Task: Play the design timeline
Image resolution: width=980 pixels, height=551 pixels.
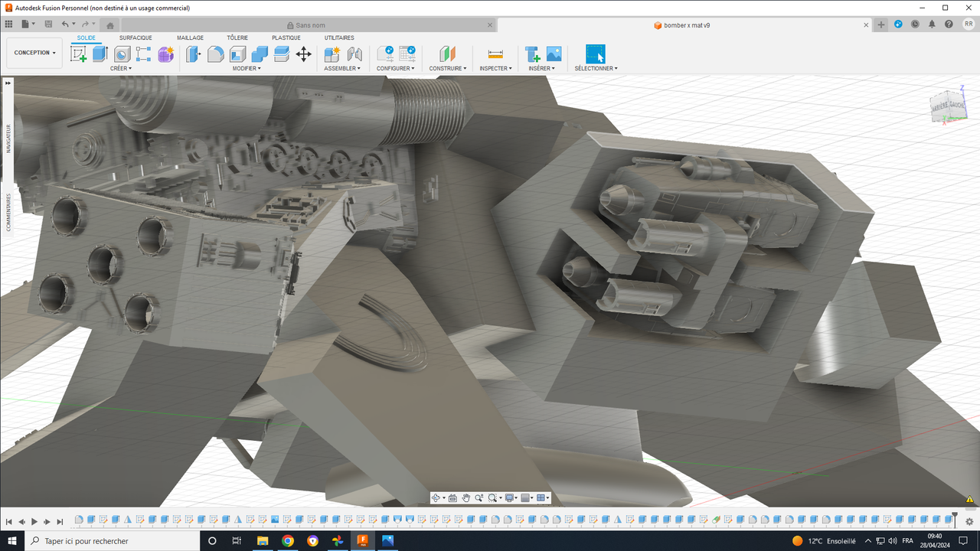Action: [x=34, y=522]
